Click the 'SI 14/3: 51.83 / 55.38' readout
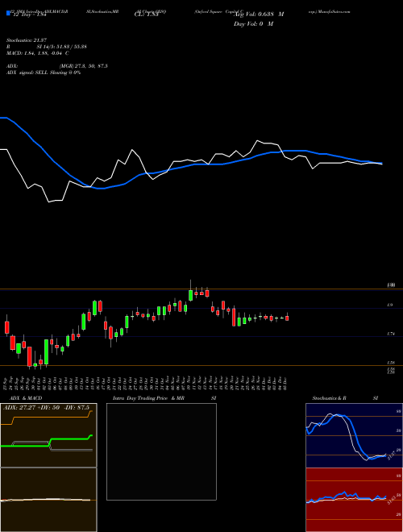 pos(62,47)
